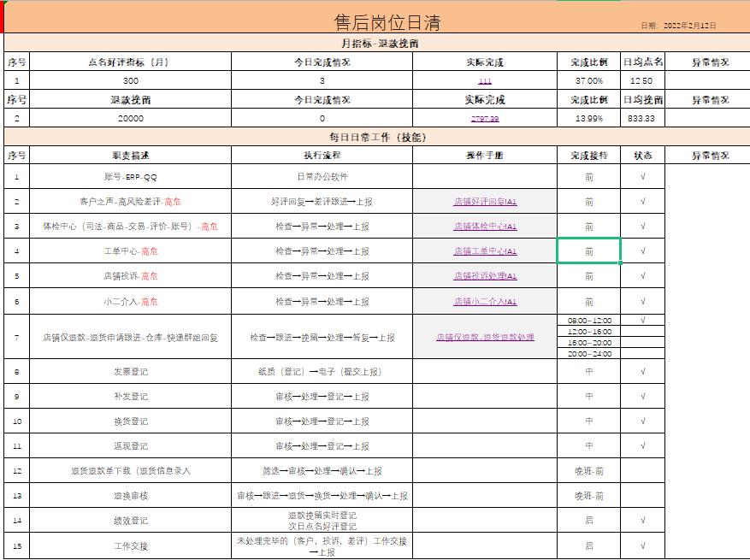This screenshot has height=560, width=750.
Task: Select the 月指标-退款挽留 header row
Action: click(375, 41)
